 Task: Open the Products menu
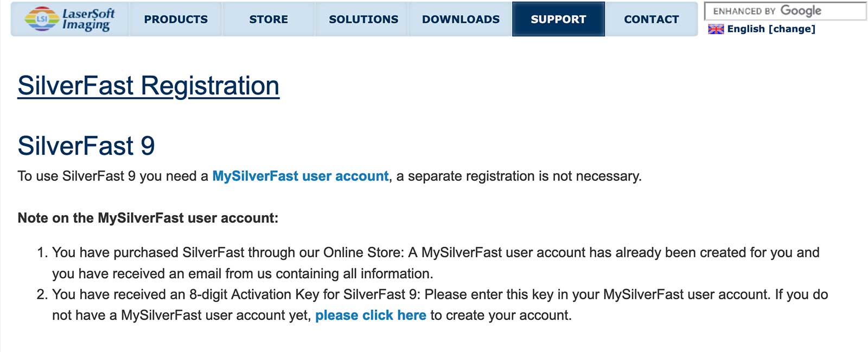pos(176,19)
